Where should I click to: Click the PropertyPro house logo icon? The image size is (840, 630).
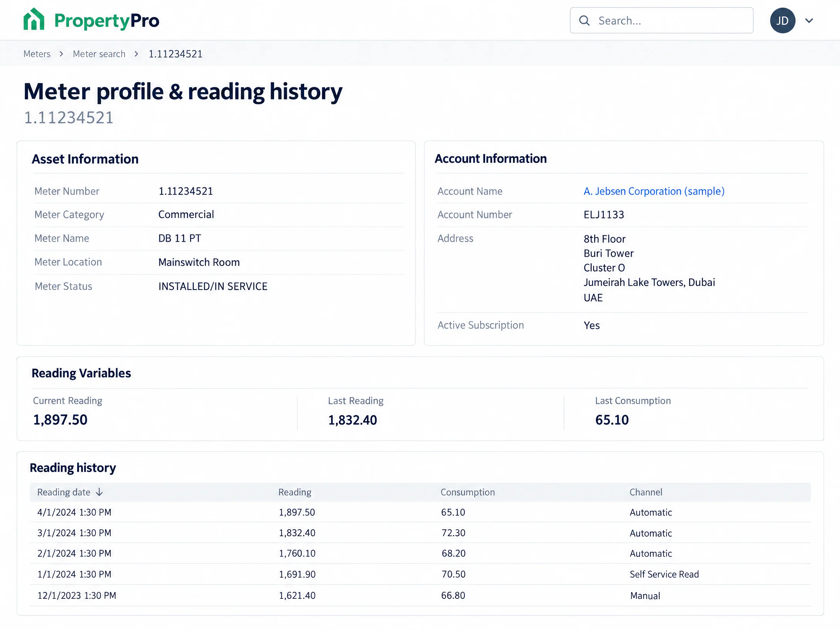pos(34,19)
